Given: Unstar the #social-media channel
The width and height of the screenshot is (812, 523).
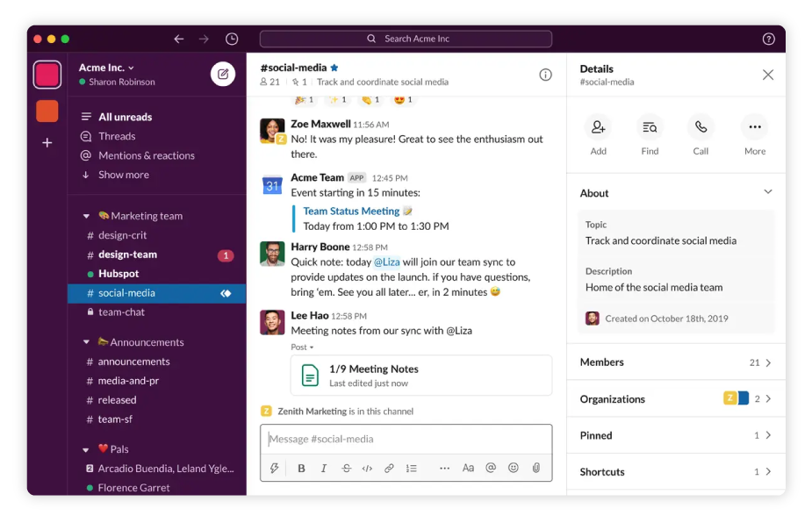Looking at the screenshot, I should point(334,68).
